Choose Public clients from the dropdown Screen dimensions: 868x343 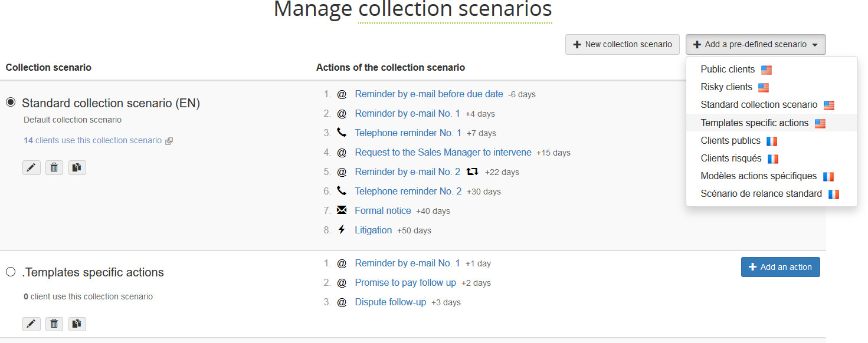728,70
